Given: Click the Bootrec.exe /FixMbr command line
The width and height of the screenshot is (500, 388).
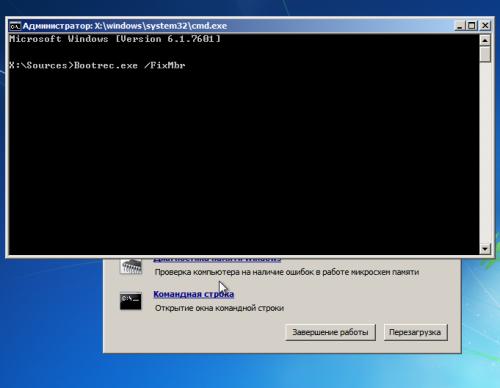Looking at the screenshot, I should pyautogui.click(x=97, y=65).
